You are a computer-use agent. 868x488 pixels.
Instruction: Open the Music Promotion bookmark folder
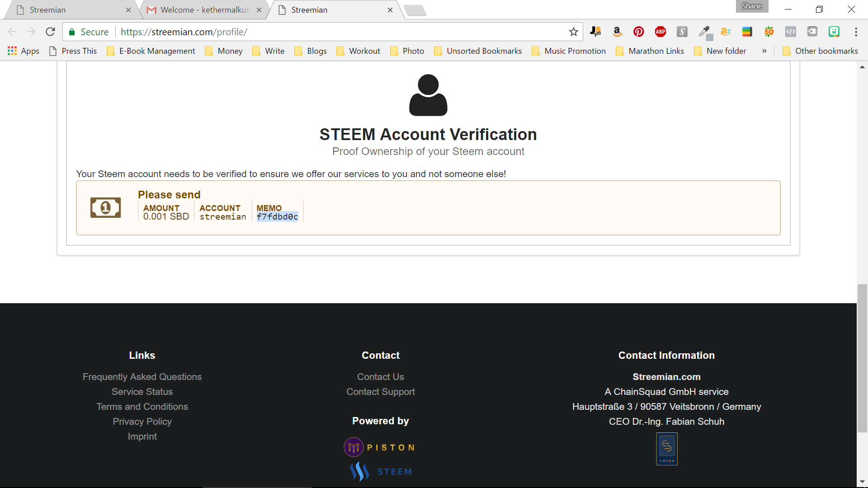coord(568,51)
